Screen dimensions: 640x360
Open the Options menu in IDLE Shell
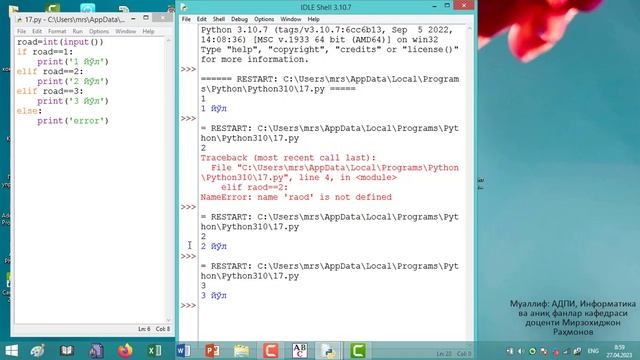tap(264, 19)
